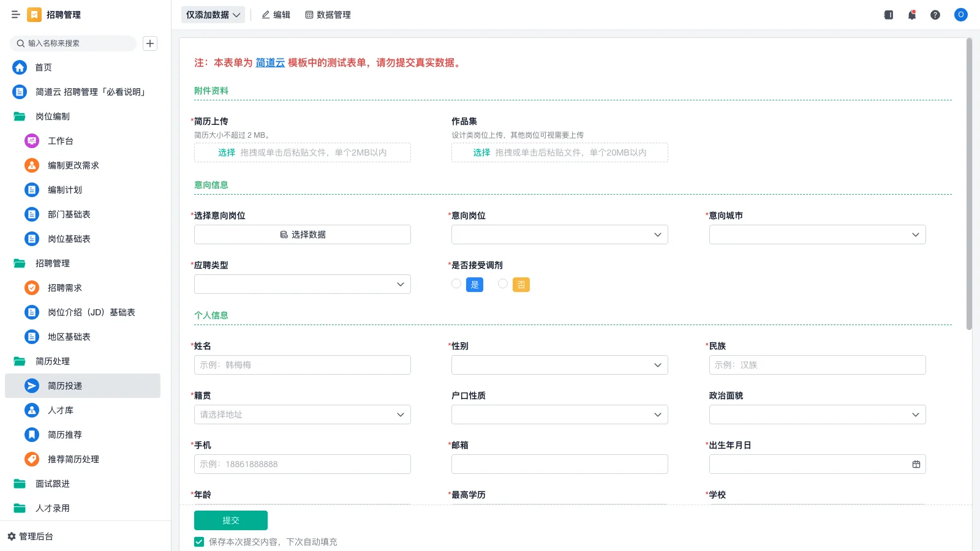Open the 意向城市 dropdown
Screen dimensions: 980x551
point(817,234)
